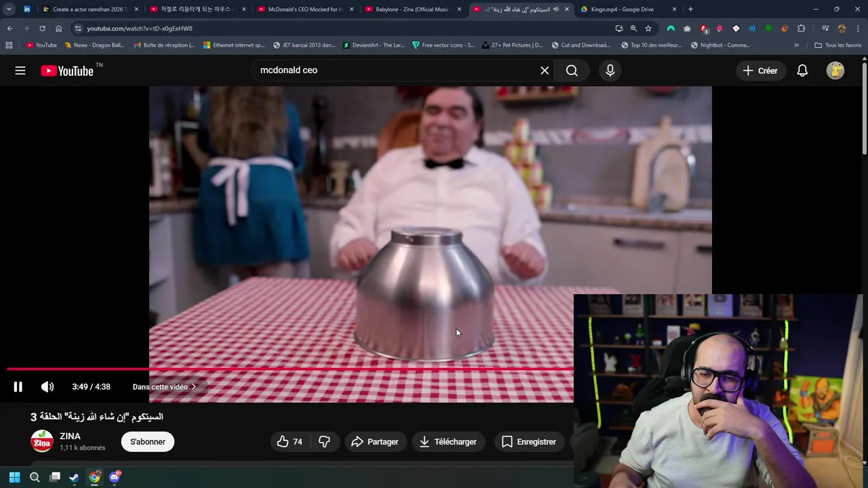Switch to Babylone - Zina tab
This screenshot has width=868, height=488.
pos(412,9)
